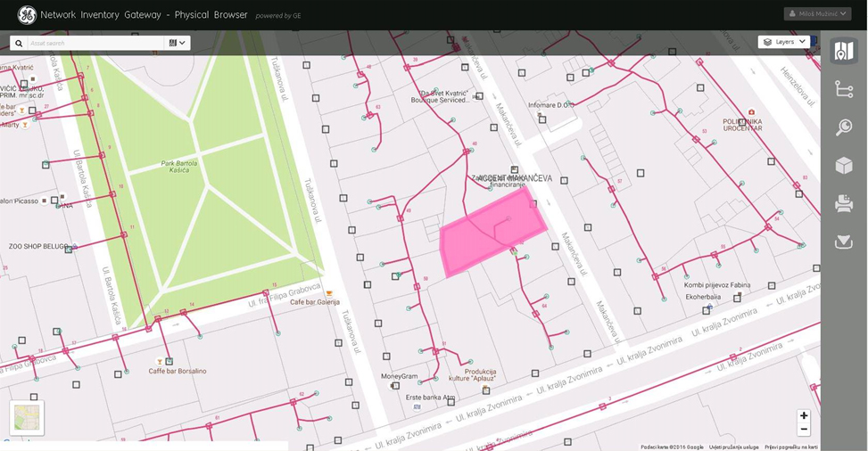Switch basemap using the map thumbnail

27,417
